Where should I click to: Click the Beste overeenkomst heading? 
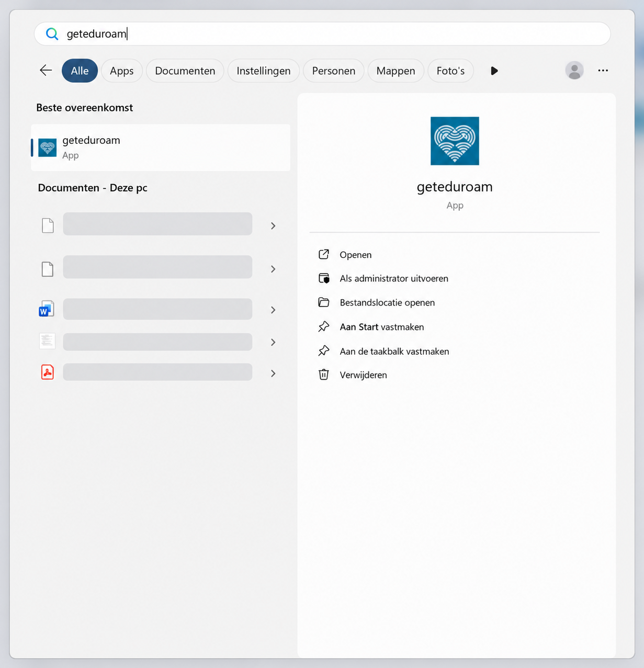[x=85, y=107]
